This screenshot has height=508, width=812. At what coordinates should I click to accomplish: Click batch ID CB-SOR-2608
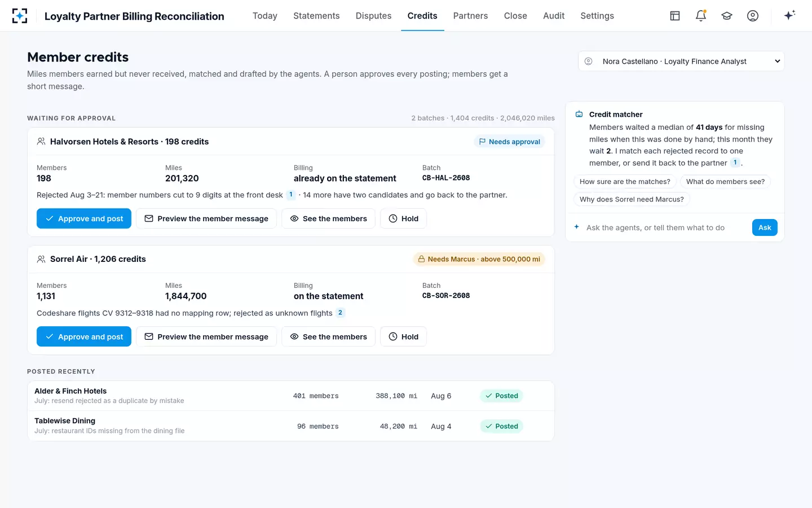pos(446,296)
